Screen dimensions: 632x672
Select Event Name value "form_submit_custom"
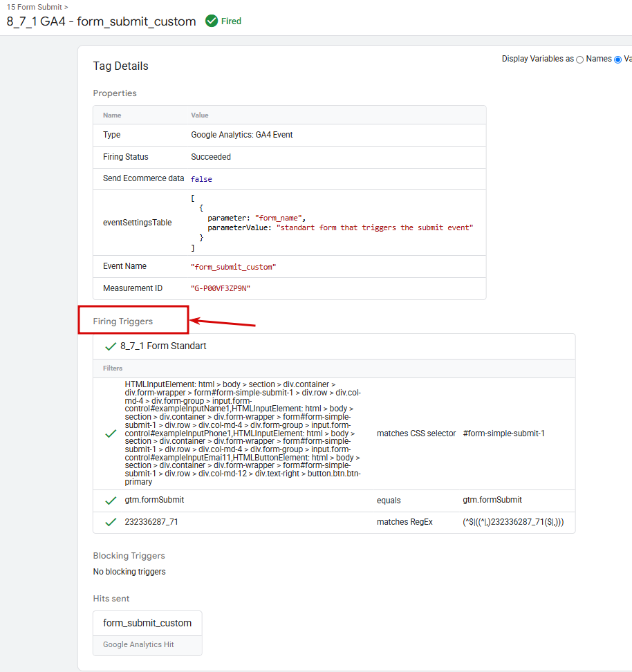point(233,267)
